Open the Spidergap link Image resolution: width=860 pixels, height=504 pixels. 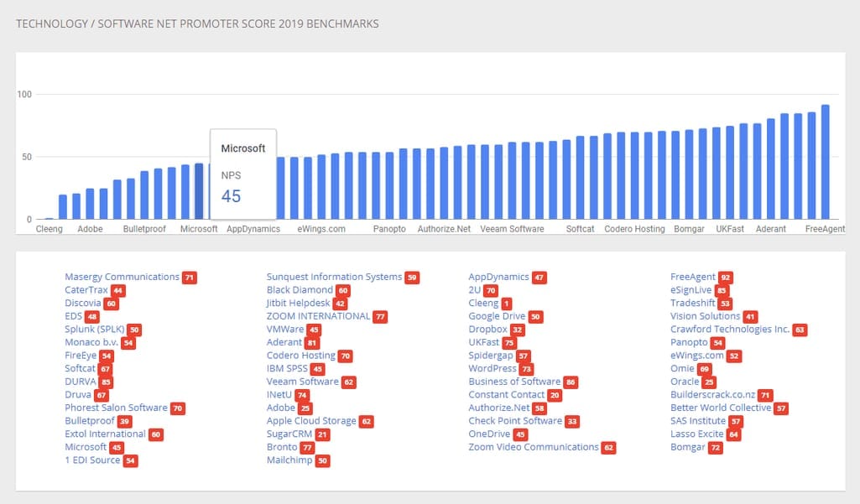click(x=490, y=356)
